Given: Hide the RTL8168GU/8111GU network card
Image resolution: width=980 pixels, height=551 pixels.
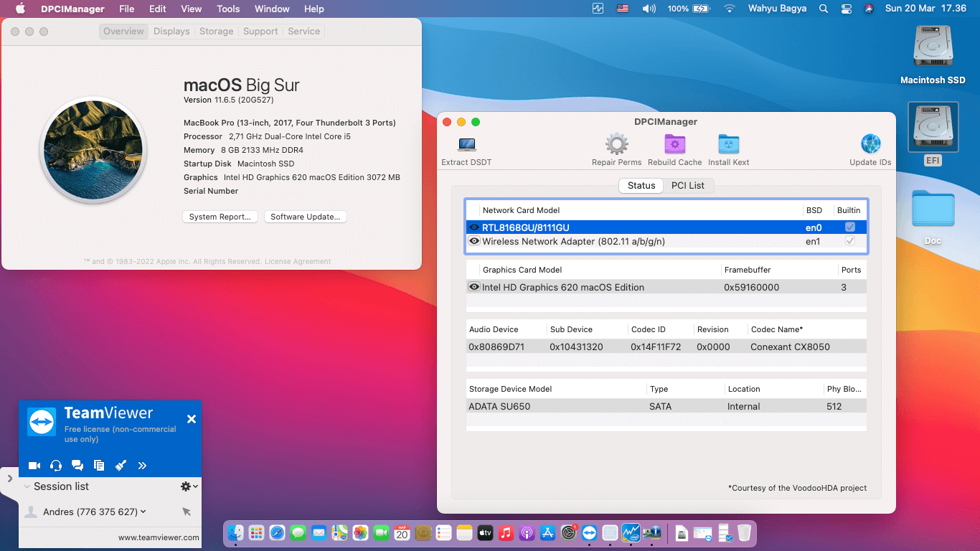Looking at the screenshot, I should point(474,227).
